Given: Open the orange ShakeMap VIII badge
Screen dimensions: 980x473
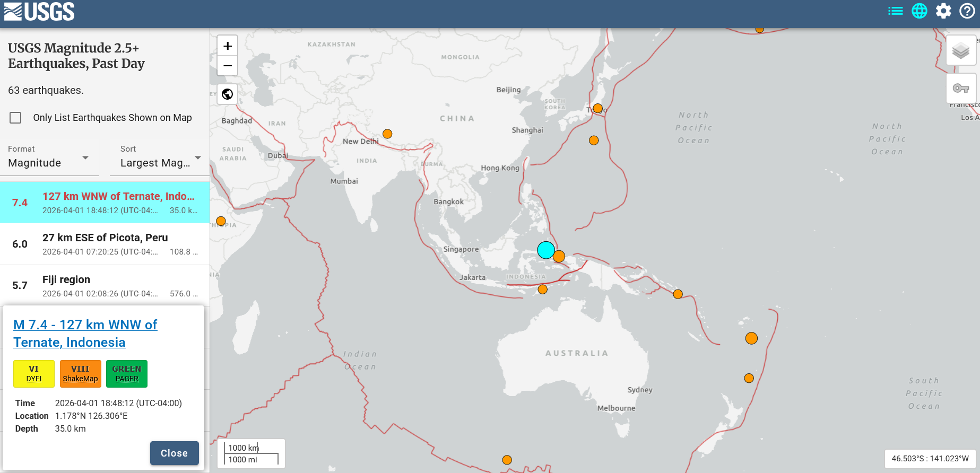Looking at the screenshot, I should coord(80,374).
